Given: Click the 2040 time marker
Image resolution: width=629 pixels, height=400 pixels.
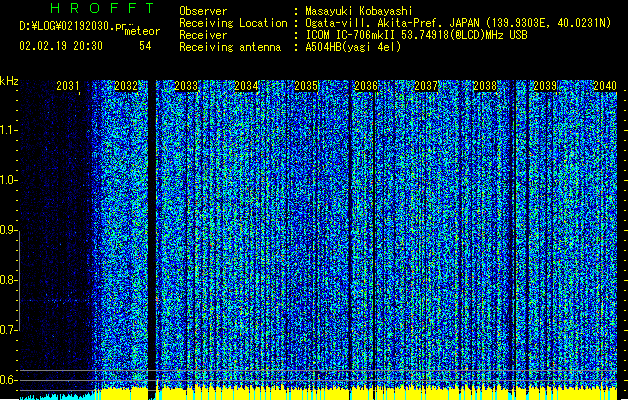Looking at the screenshot, I should (605, 86).
